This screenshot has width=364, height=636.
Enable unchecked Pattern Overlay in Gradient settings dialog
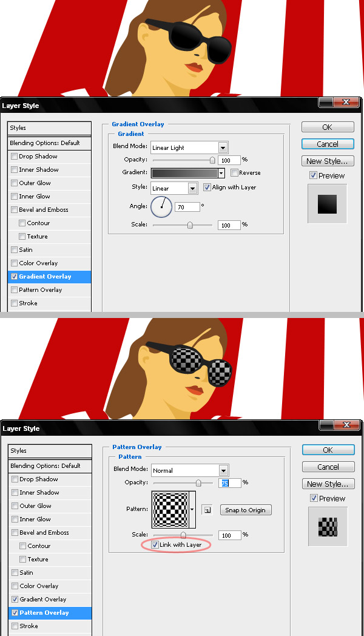14,290
